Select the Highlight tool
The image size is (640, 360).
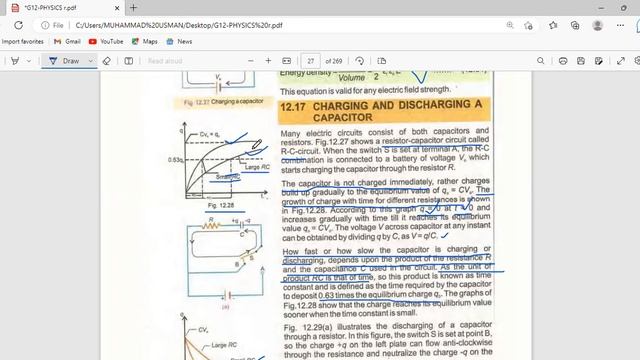coord(15,61)
